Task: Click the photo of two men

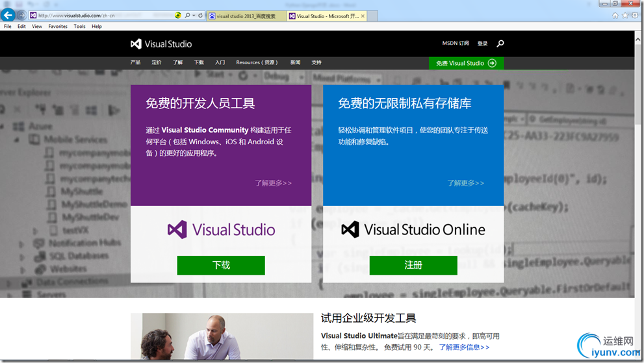Action: [x=222, y=336]
